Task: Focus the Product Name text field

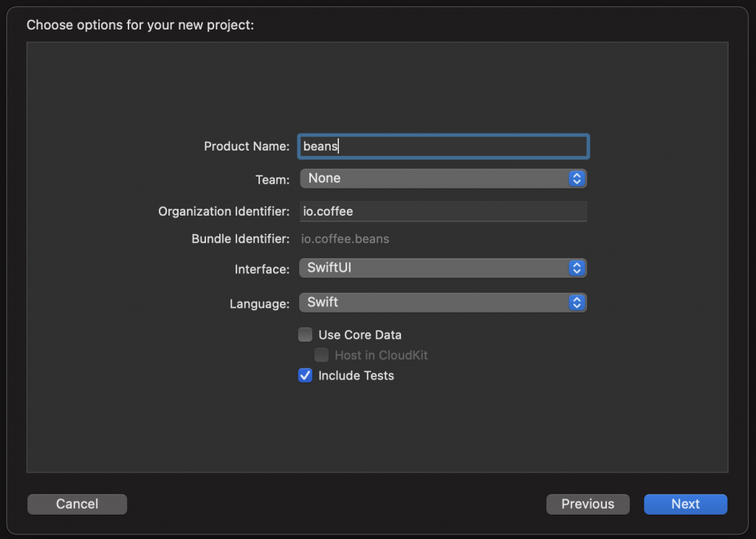Action: coord(443,146)
